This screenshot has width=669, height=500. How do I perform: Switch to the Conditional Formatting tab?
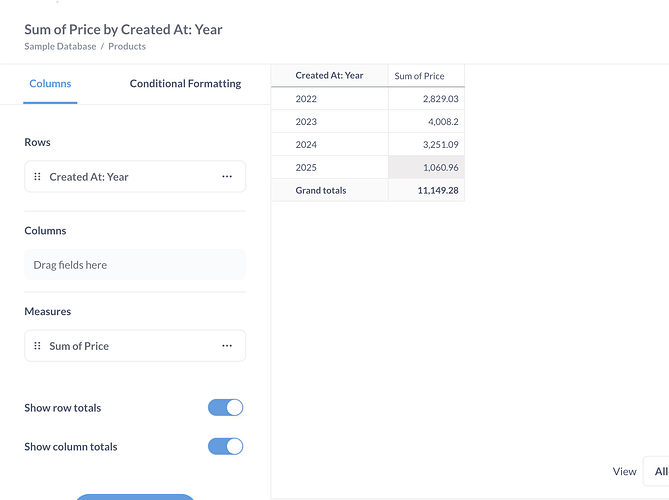click(185, 84)
